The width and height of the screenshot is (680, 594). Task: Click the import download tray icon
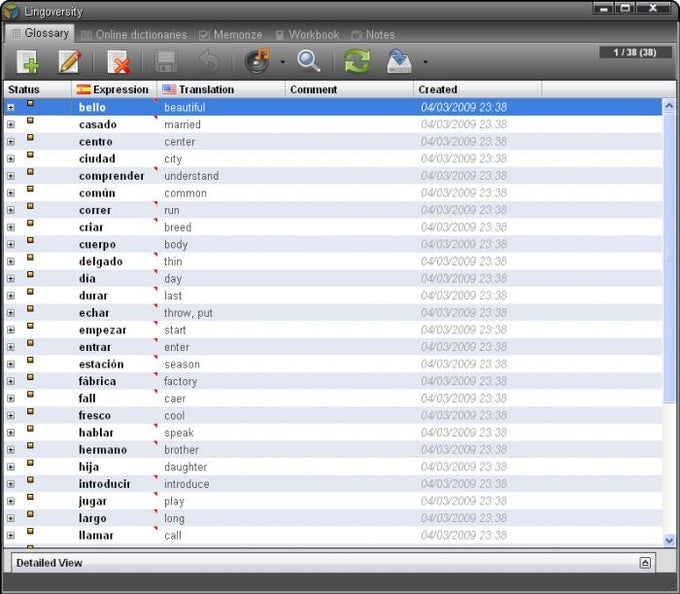(399, 61)
